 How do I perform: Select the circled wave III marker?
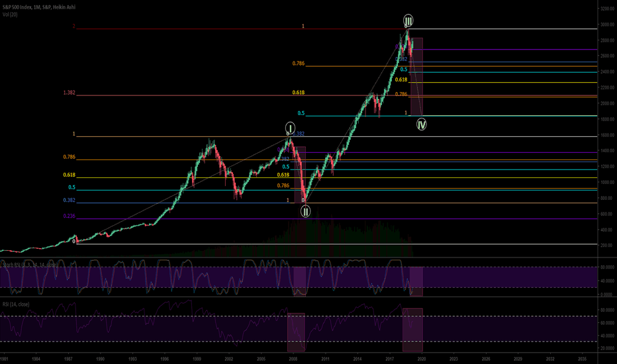[408, 21]
